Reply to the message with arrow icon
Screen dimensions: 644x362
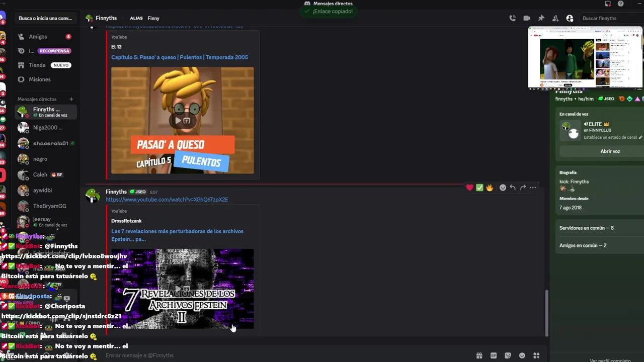[513, 188]
